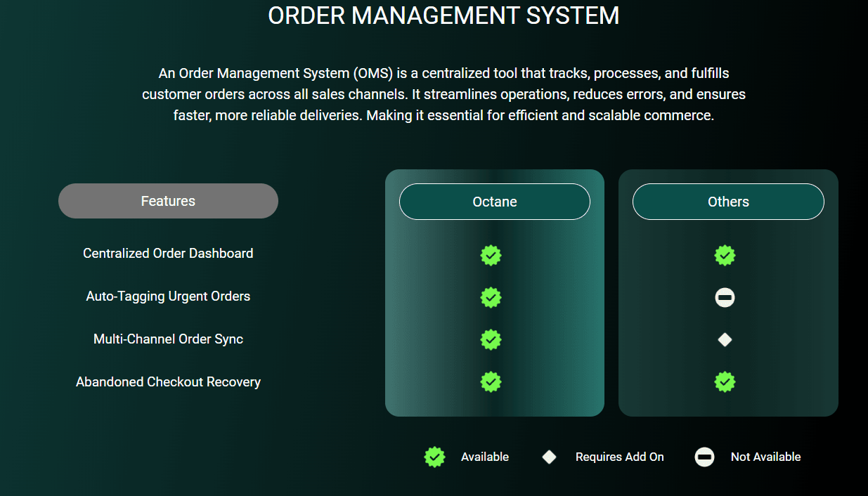Image resolution: width=868 pixels, height=496 pixels.
Task: Click Others' Centralized Order Dashboard checkmark
Action: click(x=725, y=255)
